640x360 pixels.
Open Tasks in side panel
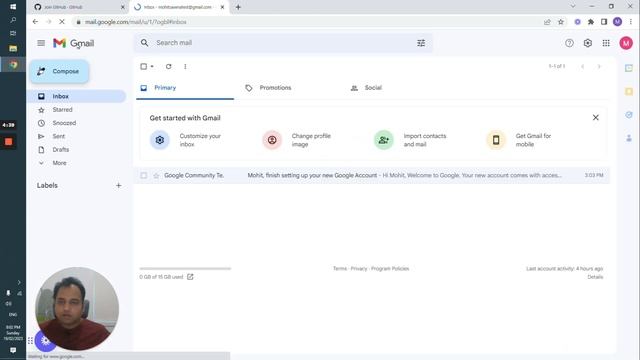[x=629, y=115]
